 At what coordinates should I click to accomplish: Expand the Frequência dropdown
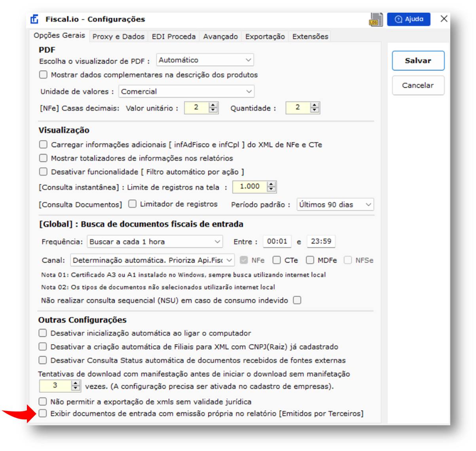pyautogui.click(x=155, y=242)
